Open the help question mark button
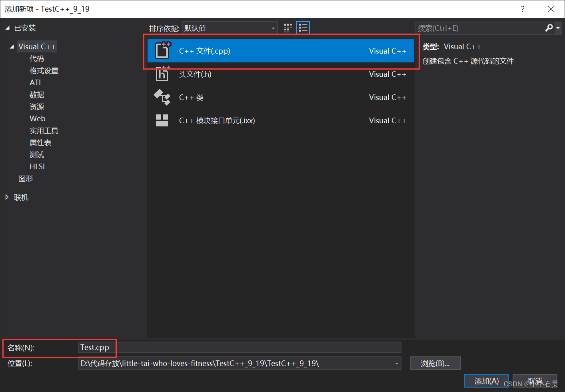Screen dimensions: 565x392 tap(523, 9)
